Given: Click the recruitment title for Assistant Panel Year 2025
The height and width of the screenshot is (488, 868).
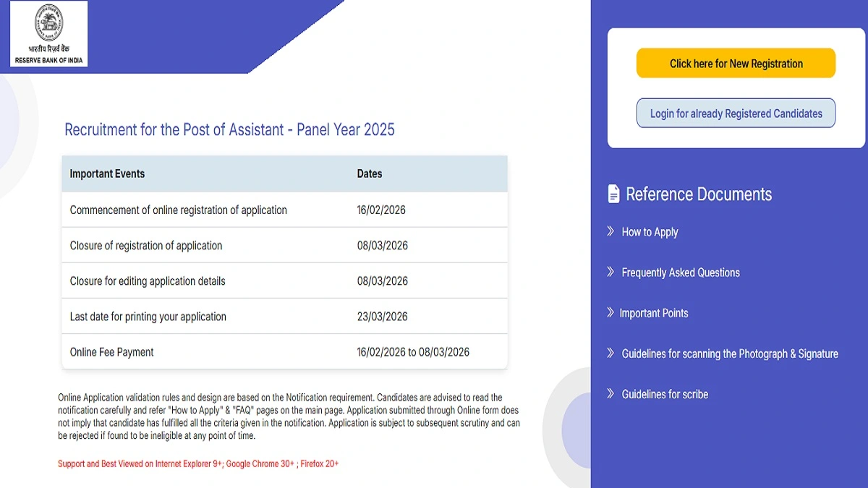Looking at the screenshot, I should point(229,129).
